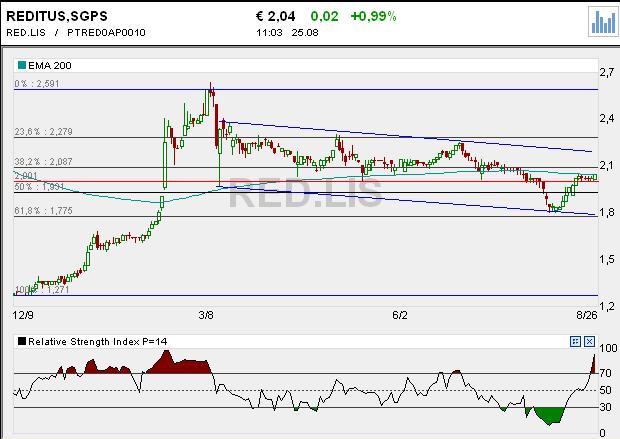Click the RED.LIS ticker symbol
This screenshot has width=620, height=439.
(x=26, y=32)
